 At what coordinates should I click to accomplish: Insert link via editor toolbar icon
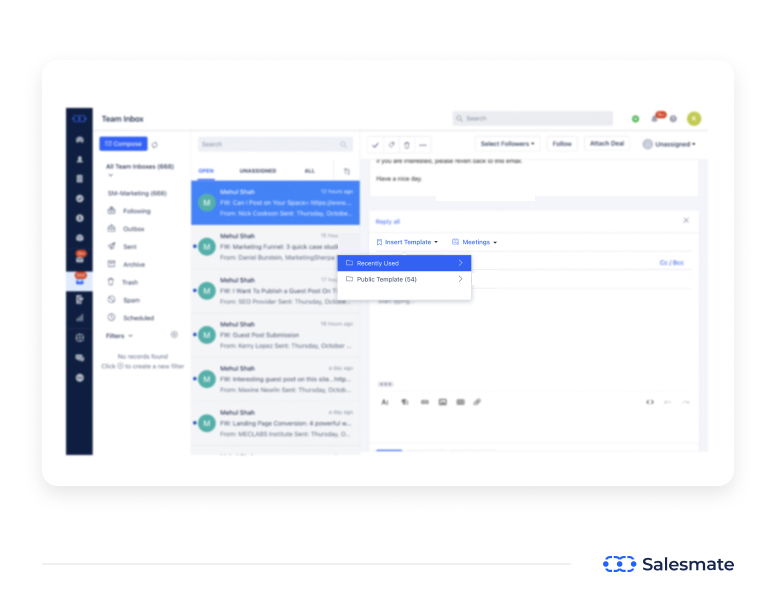(425, 402)
